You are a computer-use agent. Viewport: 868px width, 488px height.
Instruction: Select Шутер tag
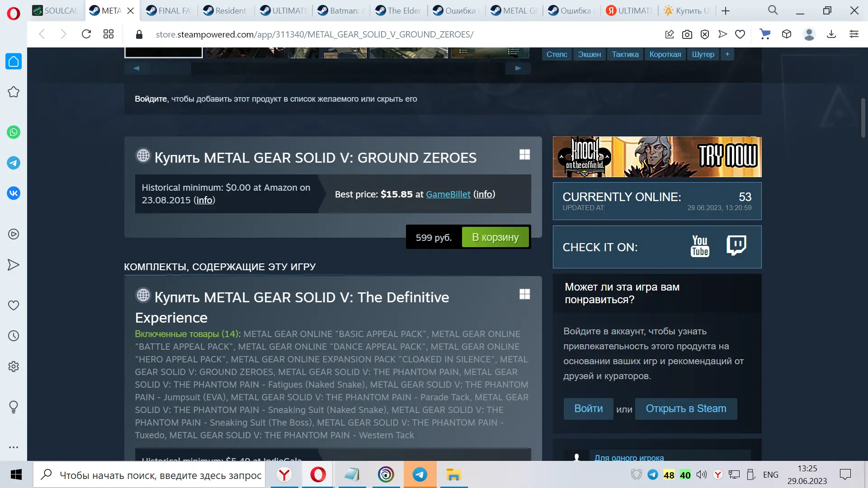click(703, 54)
